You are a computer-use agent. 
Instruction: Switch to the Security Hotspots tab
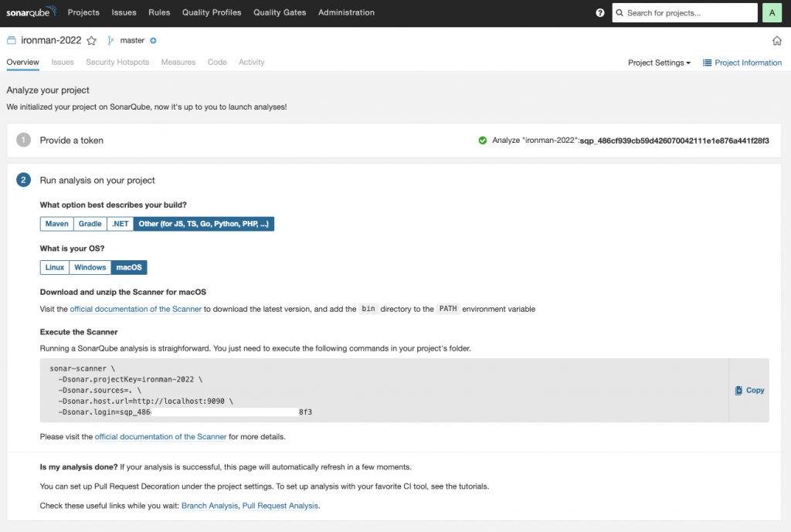pos(117,62)
